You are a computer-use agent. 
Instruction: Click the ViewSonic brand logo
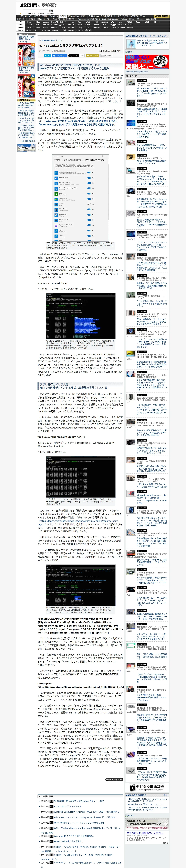click(122, 25)
